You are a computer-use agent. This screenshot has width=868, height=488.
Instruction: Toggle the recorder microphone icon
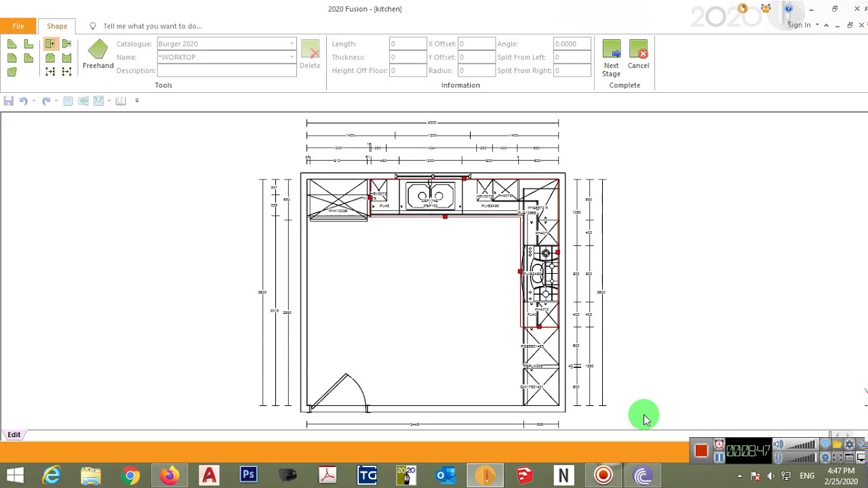pos(778,457)
